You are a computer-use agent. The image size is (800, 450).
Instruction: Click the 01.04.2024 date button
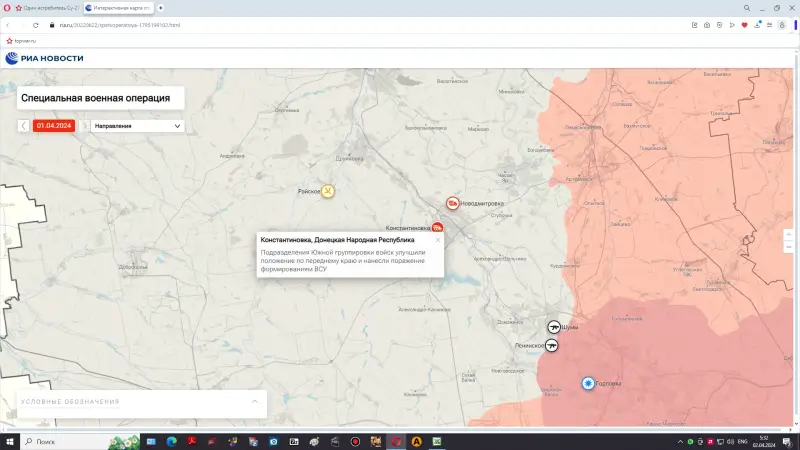point(54,126)
